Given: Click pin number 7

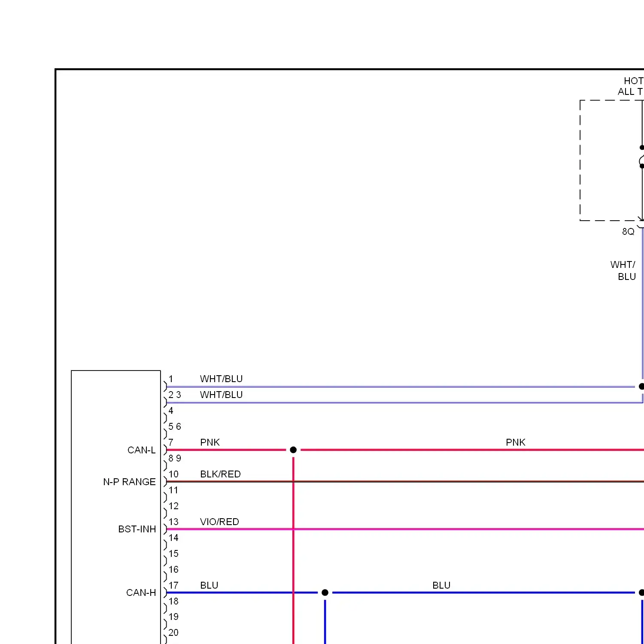Looking at the screenshot, I should (x=171, y=442).
